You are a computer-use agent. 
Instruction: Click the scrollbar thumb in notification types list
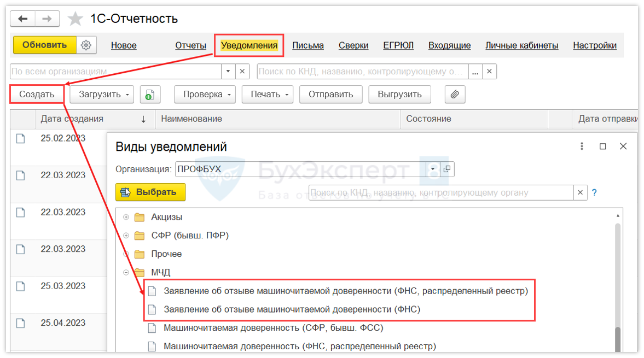click(618, 339)
